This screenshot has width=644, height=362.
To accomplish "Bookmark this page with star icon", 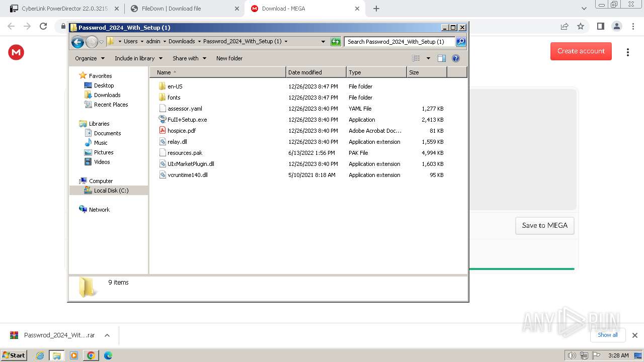I will [581, 26].
